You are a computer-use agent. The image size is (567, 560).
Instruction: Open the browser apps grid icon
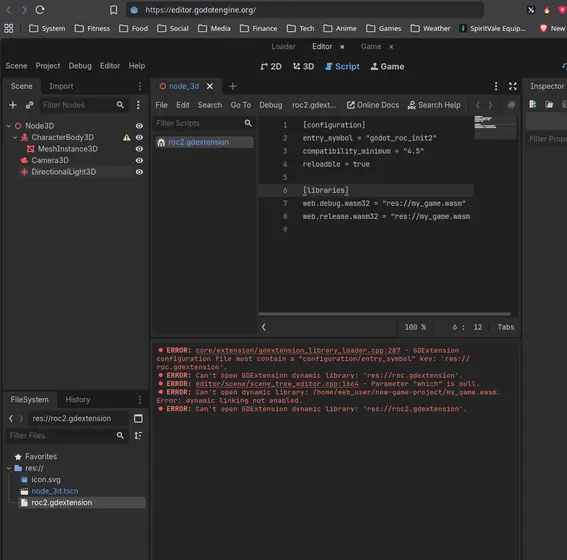(9, 28)
